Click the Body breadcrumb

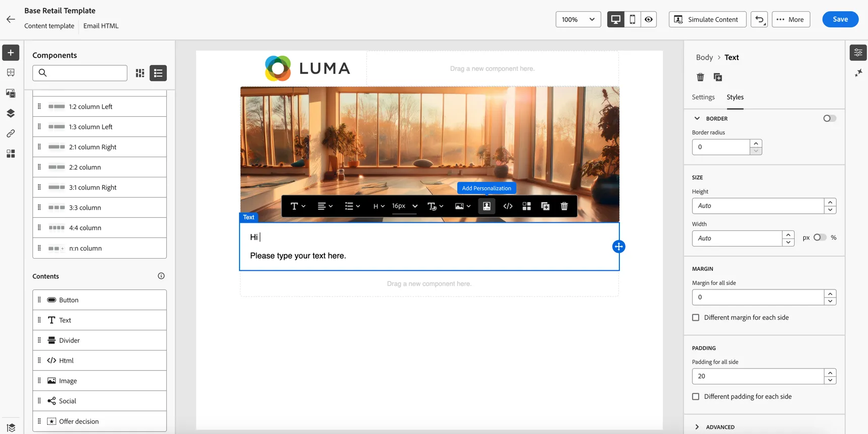point(704,57)
